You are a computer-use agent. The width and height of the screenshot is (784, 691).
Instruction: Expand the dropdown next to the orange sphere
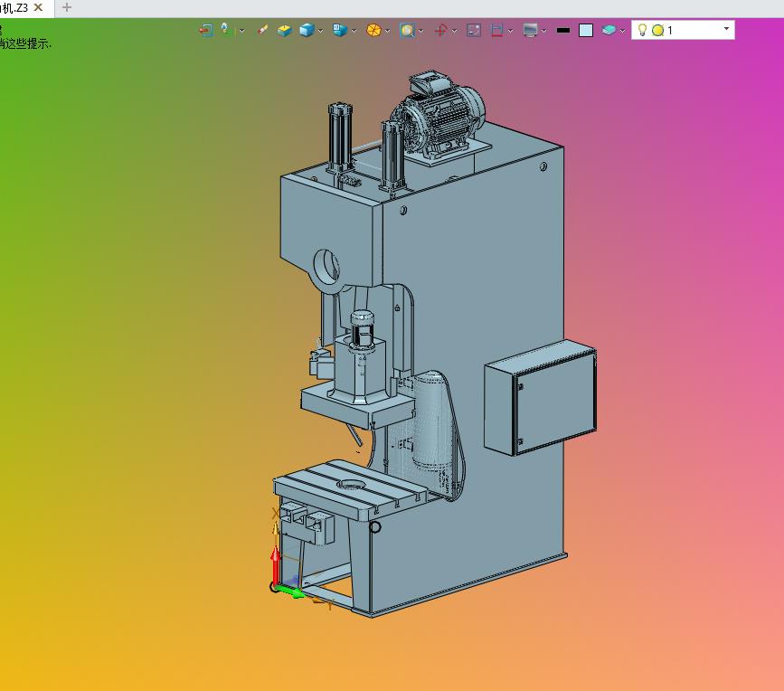[388, 31]
